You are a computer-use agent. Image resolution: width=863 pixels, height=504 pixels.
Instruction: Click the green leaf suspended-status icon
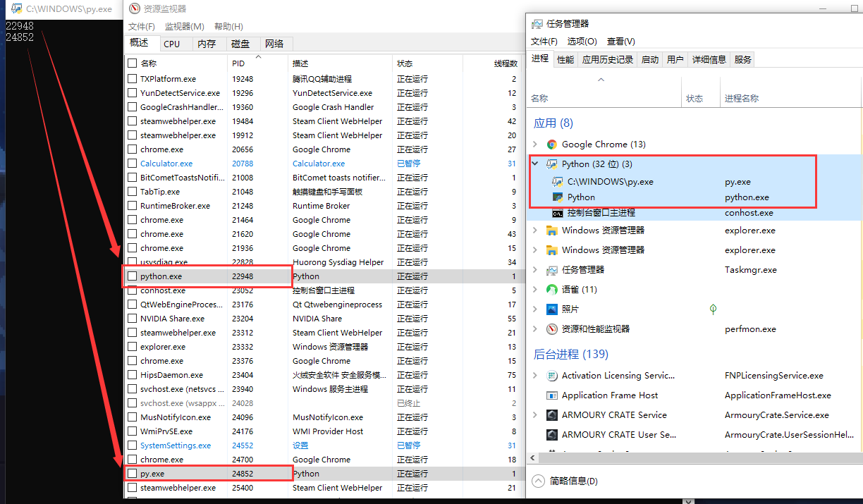tap(713, 309)
